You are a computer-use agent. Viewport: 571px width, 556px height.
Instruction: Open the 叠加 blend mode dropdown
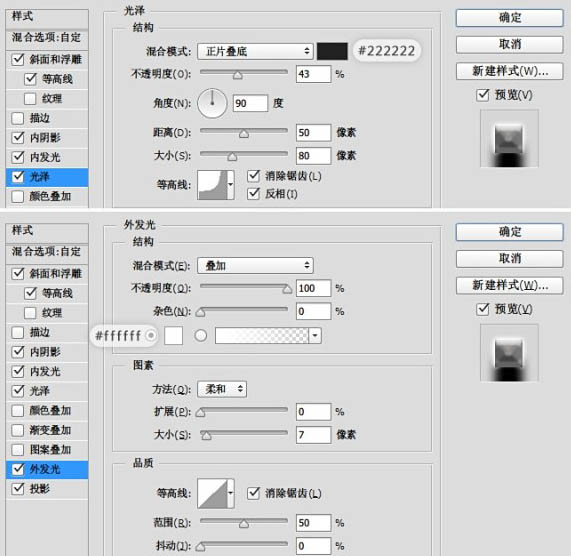coord(255,265)
